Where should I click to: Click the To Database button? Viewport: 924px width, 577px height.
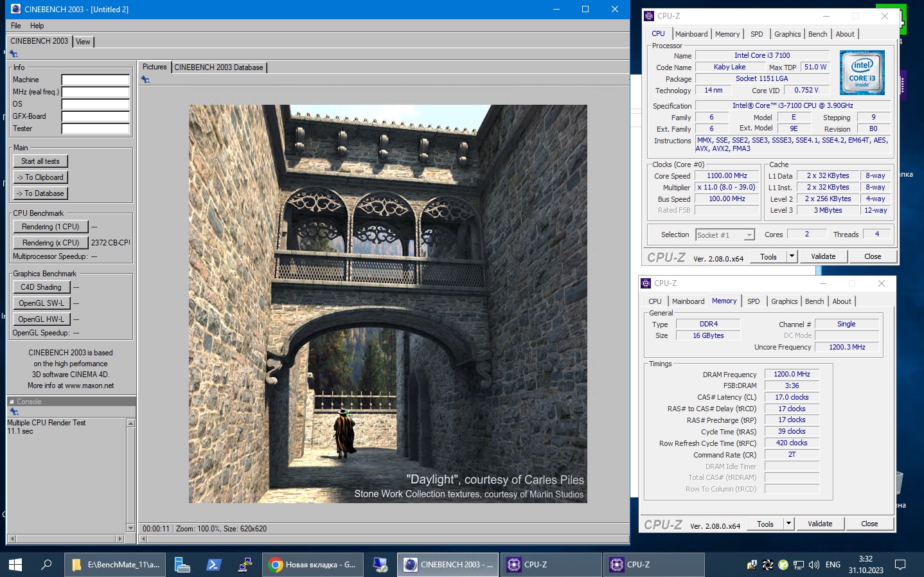tap(40, 193)
